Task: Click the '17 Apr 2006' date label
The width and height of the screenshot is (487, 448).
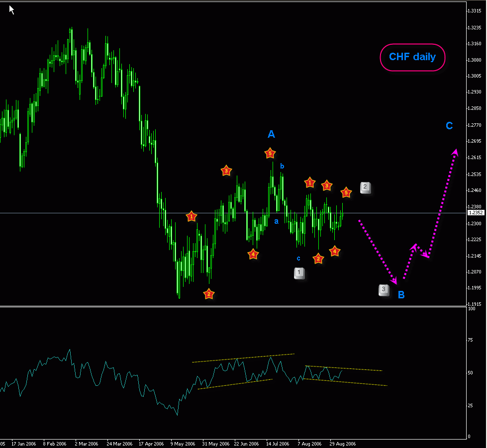Action: click(151, 444)
